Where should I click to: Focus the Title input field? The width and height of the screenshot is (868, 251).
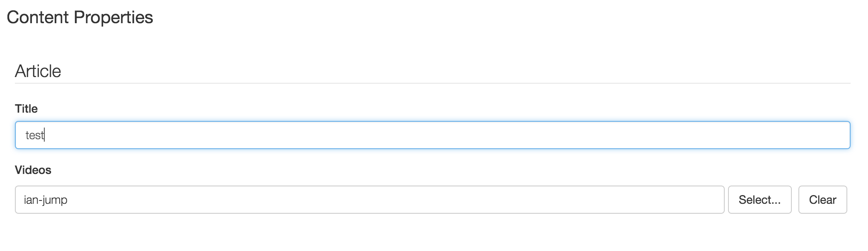pyautogui.click(x=432, y=135)
